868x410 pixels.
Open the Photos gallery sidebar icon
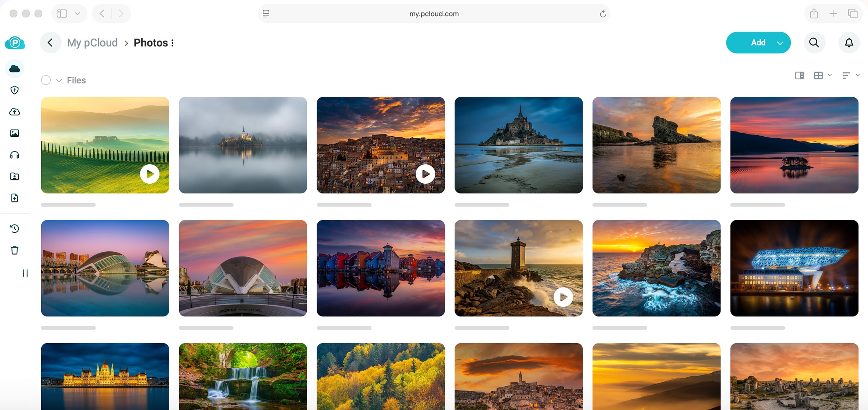15,133
